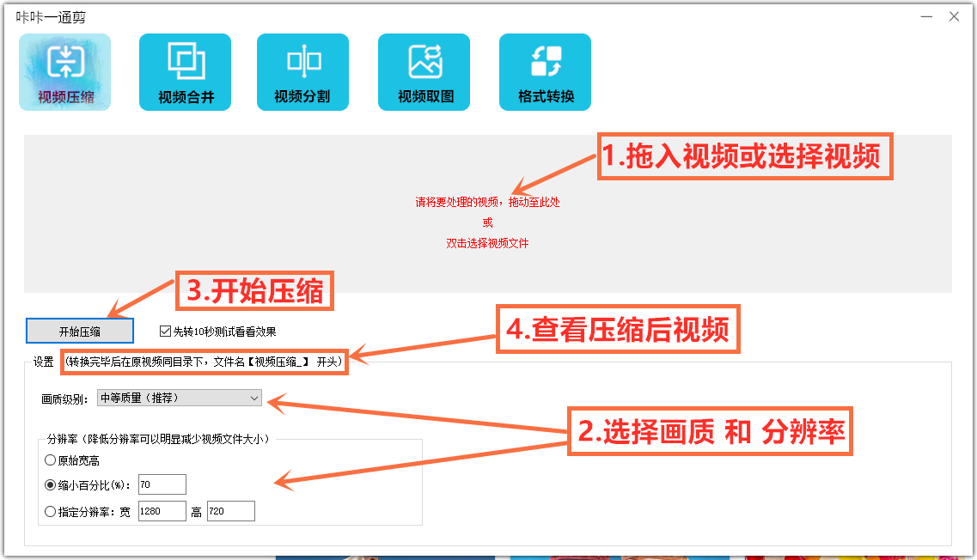The width and height of the screenshot is (977, 560).
Task: Open the 视频合并 feature
Action: coord(185,71)
